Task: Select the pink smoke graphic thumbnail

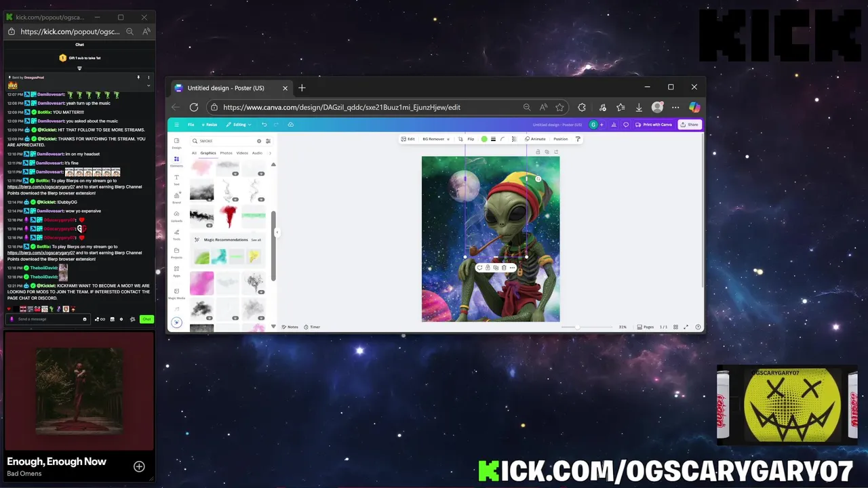Action: coord(201,283)
